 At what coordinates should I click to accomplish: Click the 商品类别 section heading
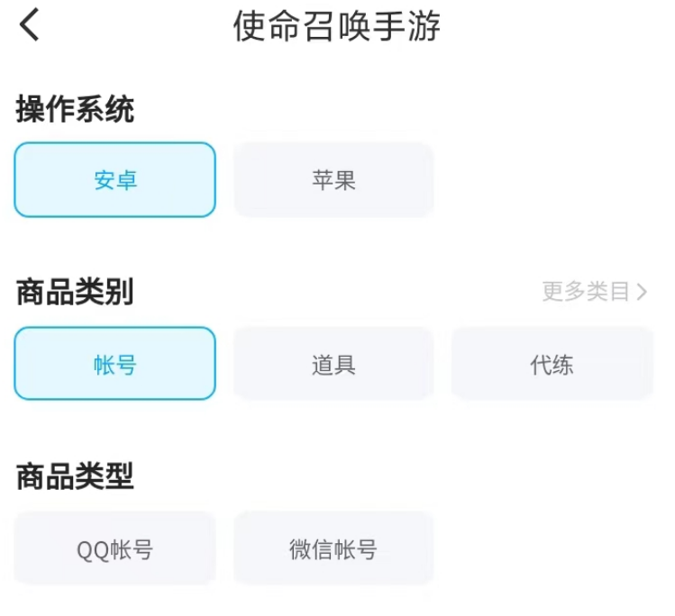(75, 292)
